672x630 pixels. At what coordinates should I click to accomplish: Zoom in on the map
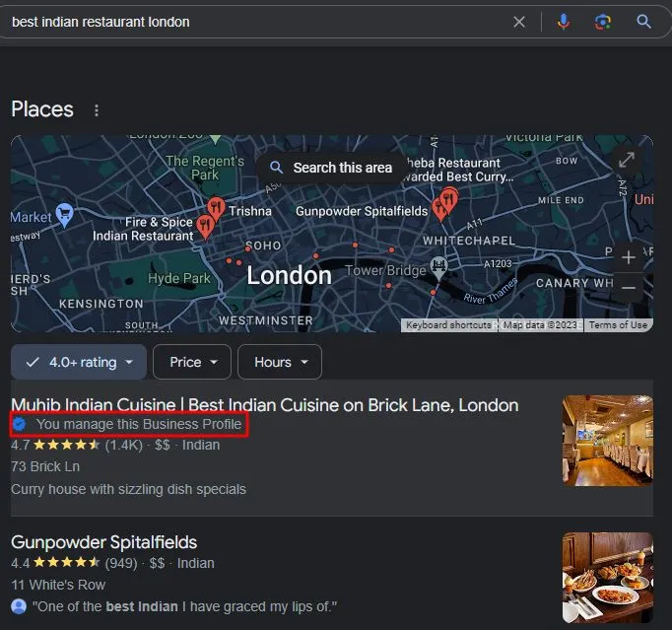pyautogui.click(x=629, y=257)
